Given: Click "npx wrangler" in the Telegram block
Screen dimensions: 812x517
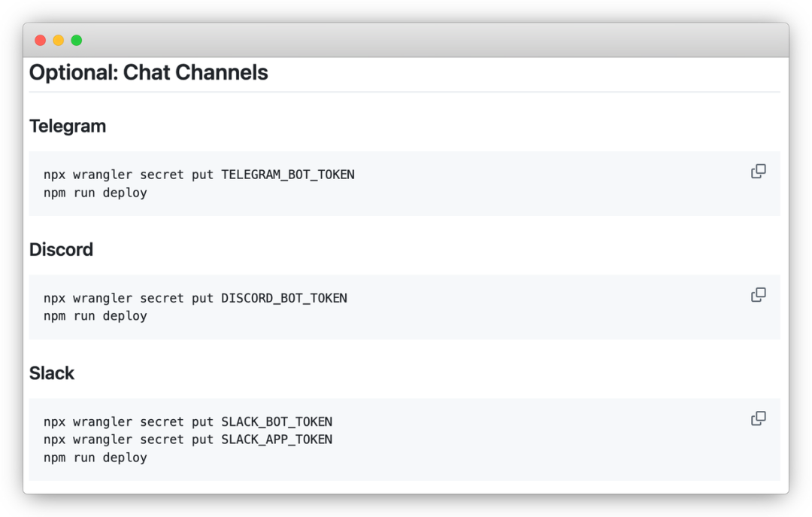Looking at the screenshot, I should 87,175.
